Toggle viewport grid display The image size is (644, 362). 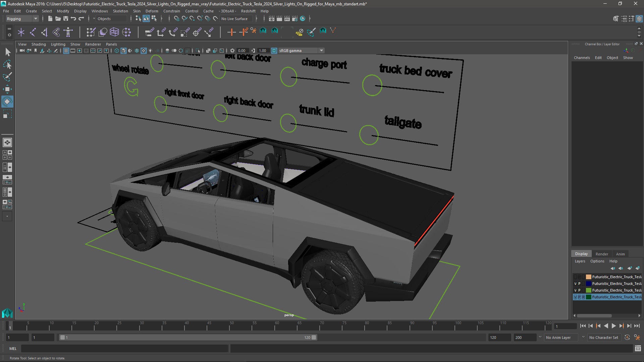66,51
